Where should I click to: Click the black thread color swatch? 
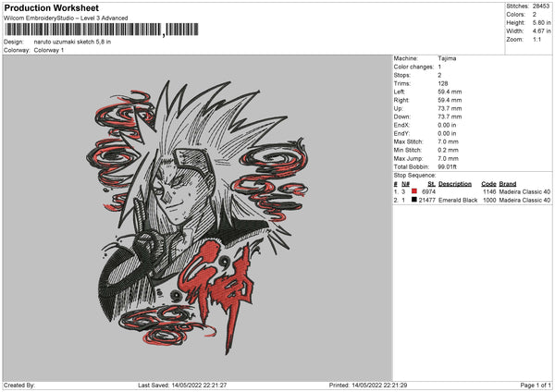[x=414, y=200]
